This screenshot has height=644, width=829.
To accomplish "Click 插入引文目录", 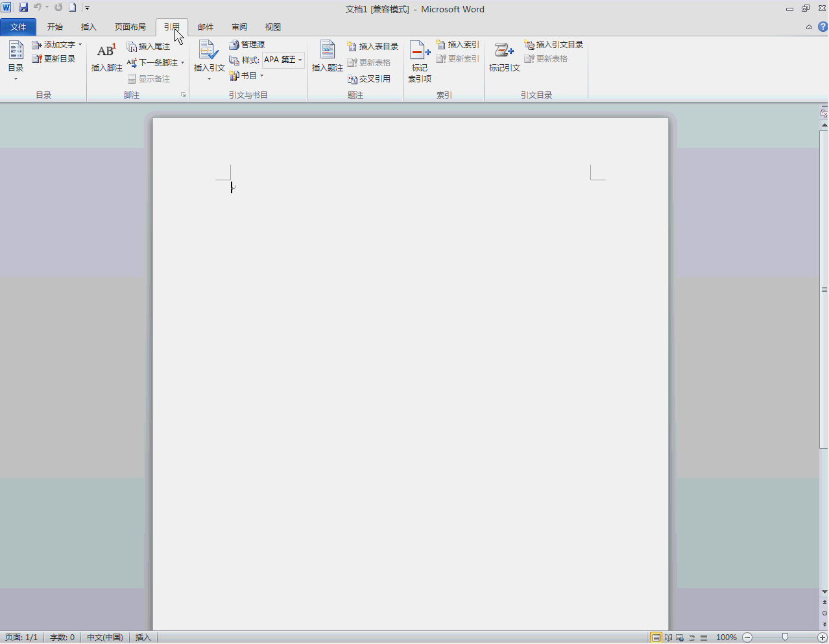I will [x=554, y=45].
